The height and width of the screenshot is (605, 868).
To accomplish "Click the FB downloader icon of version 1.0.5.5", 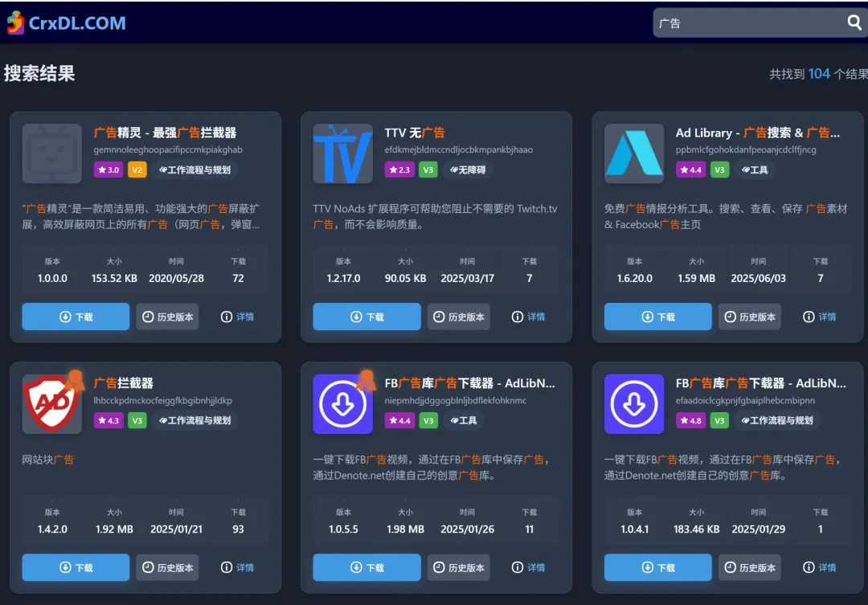I will click(342, 403).
